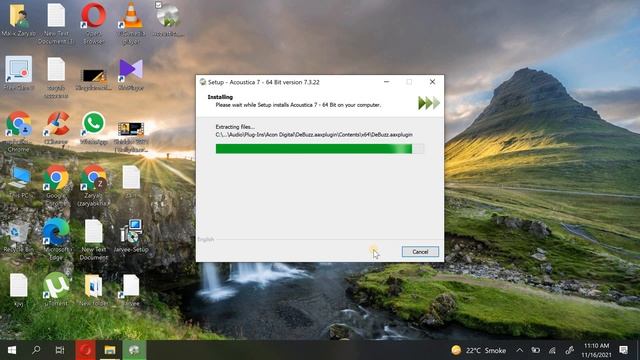Close the Acoustica Setup window
This screenshot has width=640, height=360.
pos(432,82)
